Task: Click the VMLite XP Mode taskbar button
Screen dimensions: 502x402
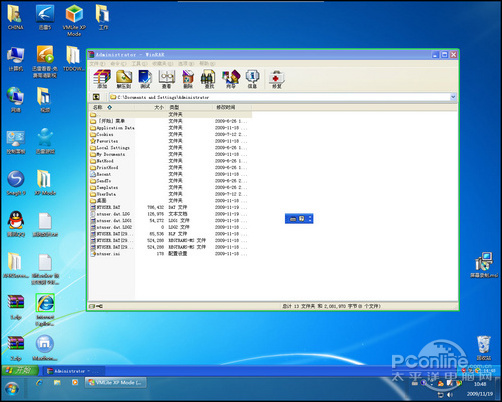Action: click(x=115, y=383)
